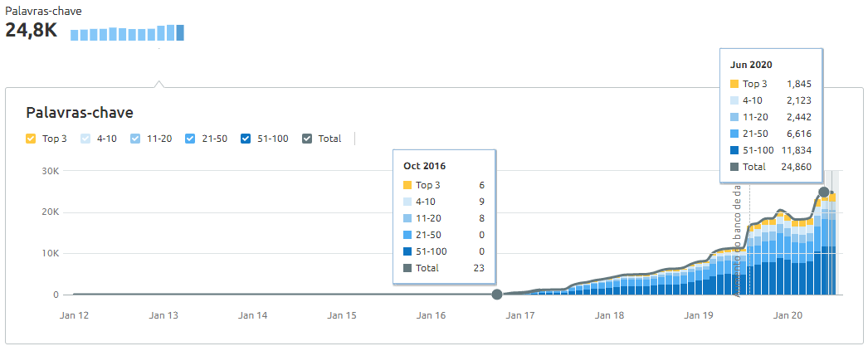Toggle the 51-100 legend checkbox
The height and width of the screenshot is (346, 868).
click(245, 139)
